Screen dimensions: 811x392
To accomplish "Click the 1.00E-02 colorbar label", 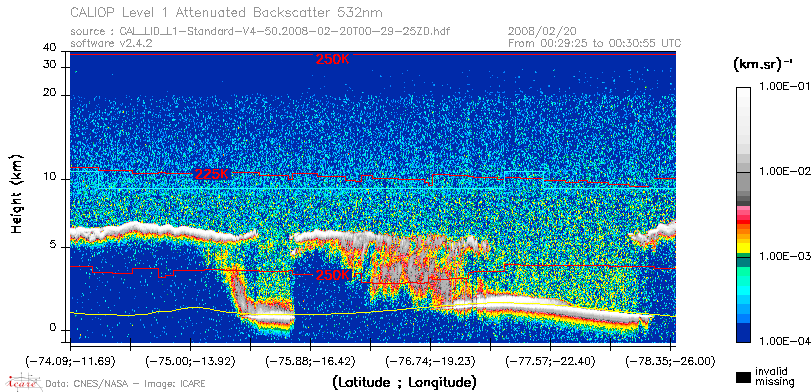I will click(784, 172).
